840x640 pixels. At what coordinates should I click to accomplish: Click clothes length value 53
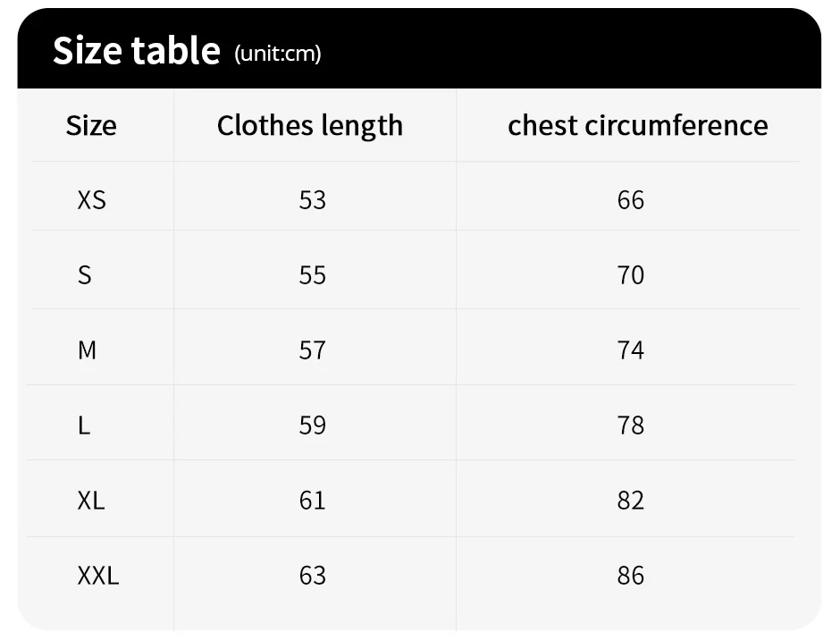tap(313, 200)
